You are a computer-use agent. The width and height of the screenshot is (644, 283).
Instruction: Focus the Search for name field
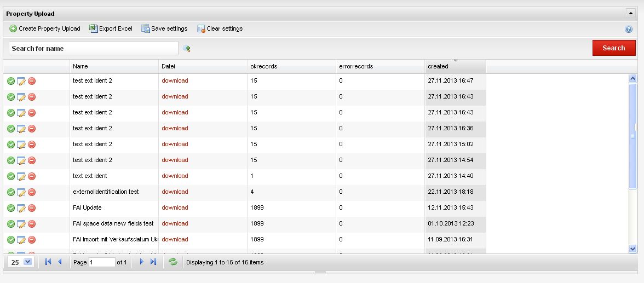94,49
